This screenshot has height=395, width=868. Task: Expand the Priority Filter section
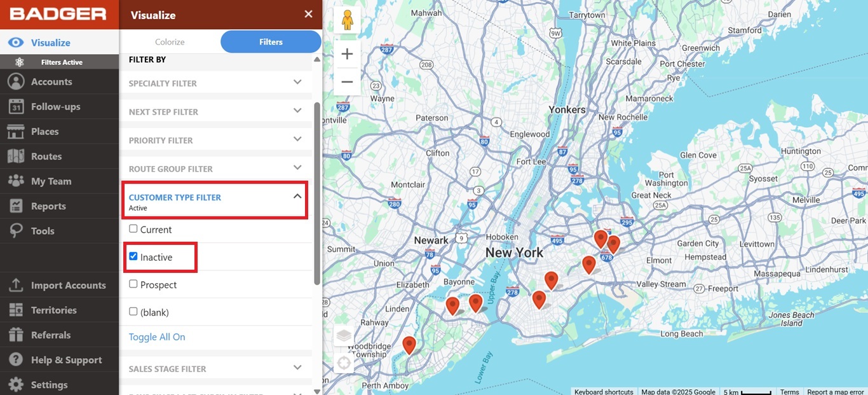point(216,140)
